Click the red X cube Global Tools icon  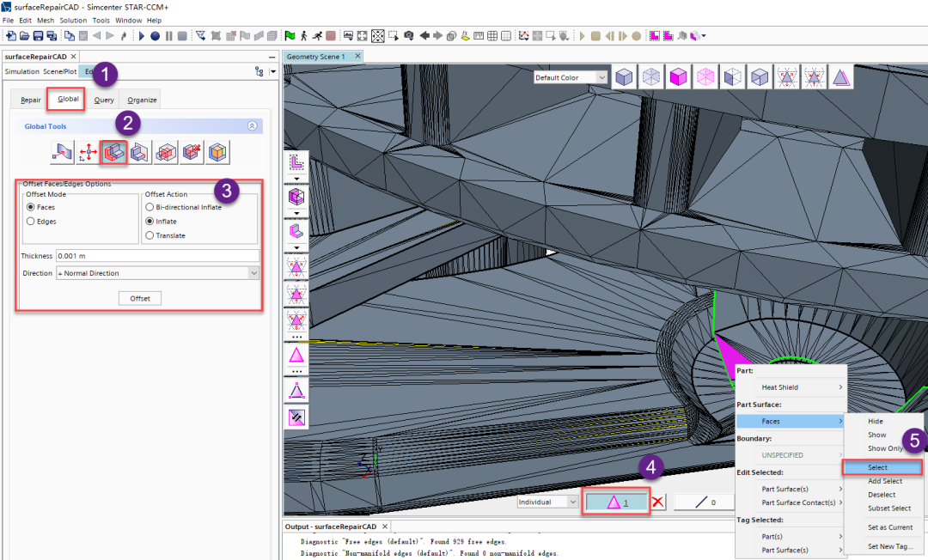[x=192, y=153]
